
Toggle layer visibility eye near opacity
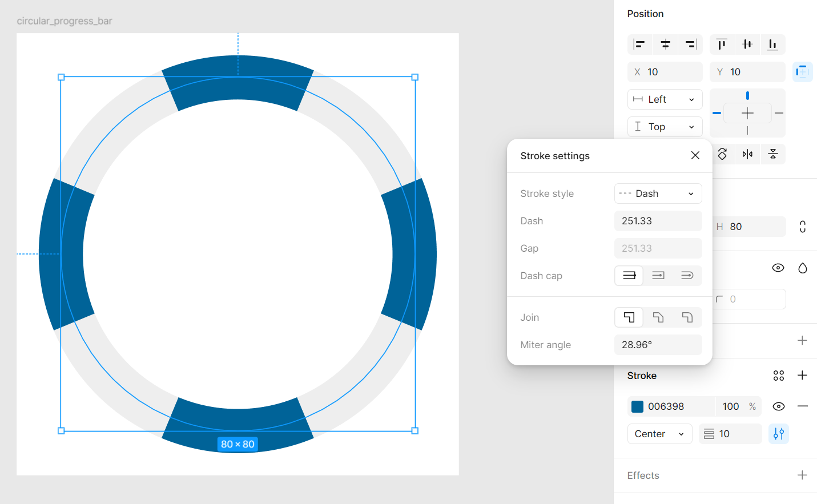coord(778,268)
